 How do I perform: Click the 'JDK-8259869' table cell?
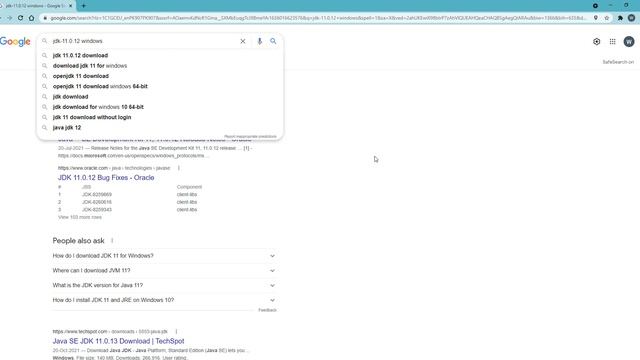(x=97, y=195)
